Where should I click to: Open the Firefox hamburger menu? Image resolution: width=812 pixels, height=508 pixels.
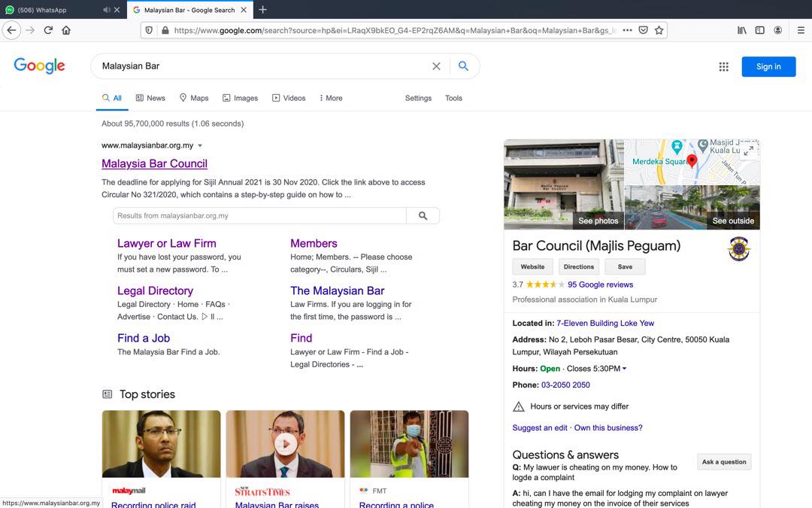801,30
